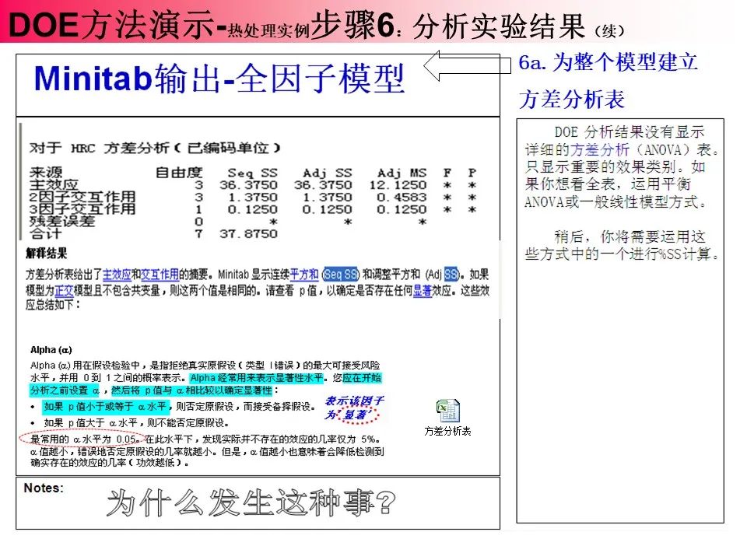This screenshot has height=560, width=747.
Task: Select the Alpha (α) subheading
Action: [51, 350]
